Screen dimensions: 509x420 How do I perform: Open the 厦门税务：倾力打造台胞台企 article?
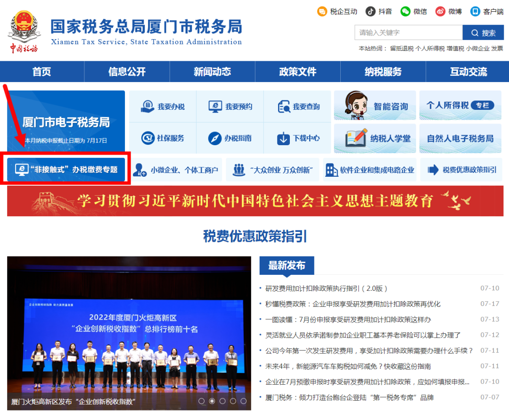pyautogui.click(x=349, y=397)
